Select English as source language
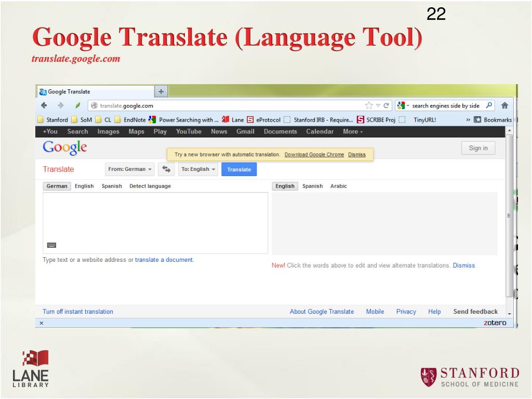The width and height of the screenshot is (532, 399). [x=84, y=186]
